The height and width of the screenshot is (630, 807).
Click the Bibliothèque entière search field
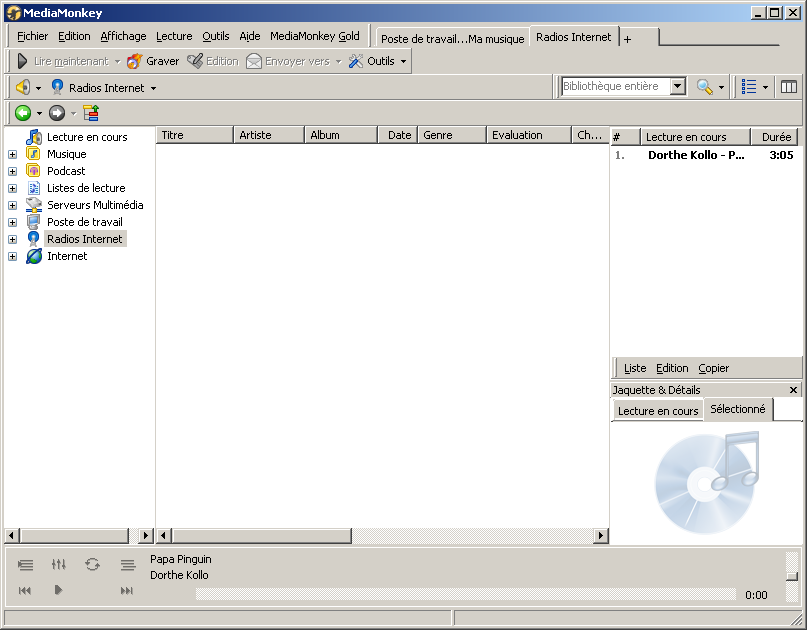[x=616, y=86]
